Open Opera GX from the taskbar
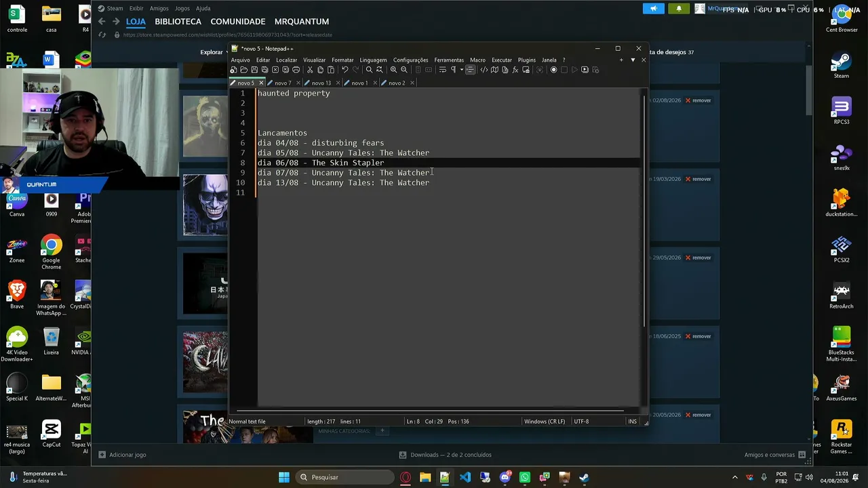Viewport: 868px width, 488px height. (406, 477)
